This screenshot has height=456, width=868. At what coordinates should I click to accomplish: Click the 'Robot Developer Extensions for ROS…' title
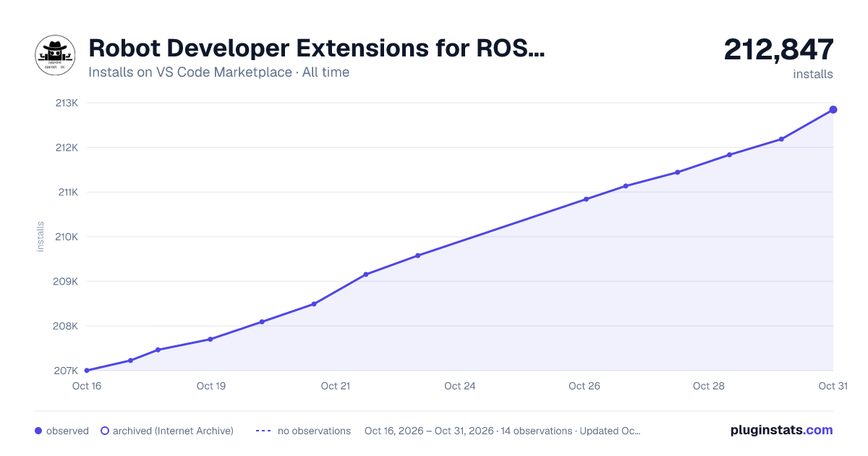[316, 48]
